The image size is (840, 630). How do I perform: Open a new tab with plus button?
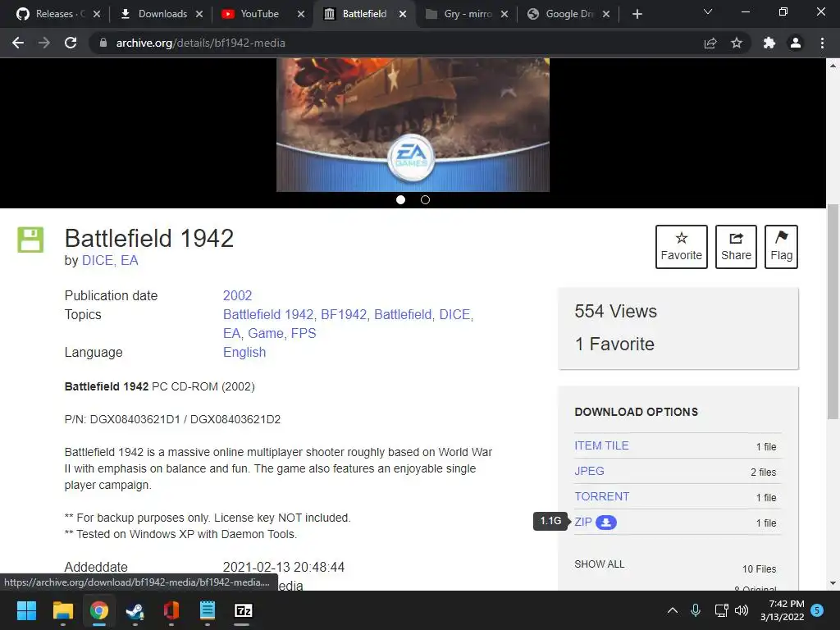click(x=637, y=14)
